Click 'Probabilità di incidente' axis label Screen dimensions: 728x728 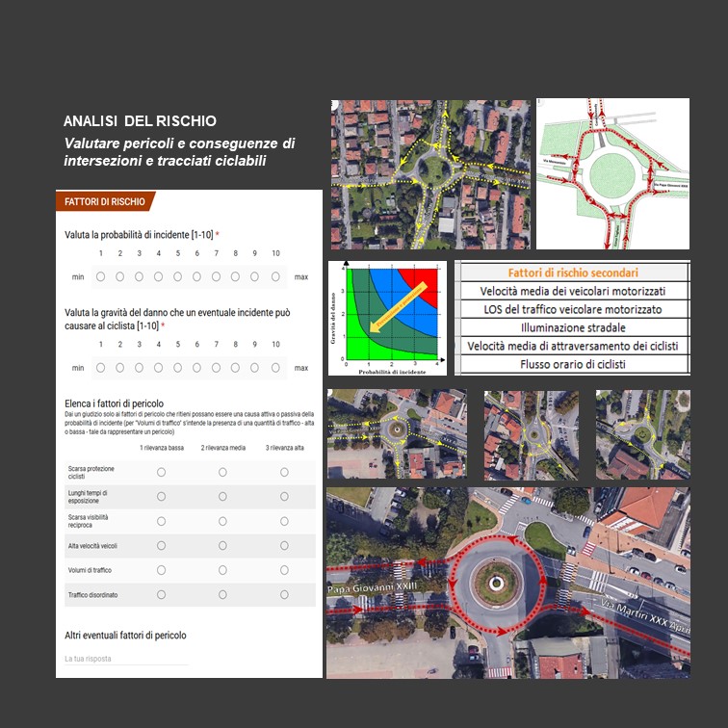392,372
